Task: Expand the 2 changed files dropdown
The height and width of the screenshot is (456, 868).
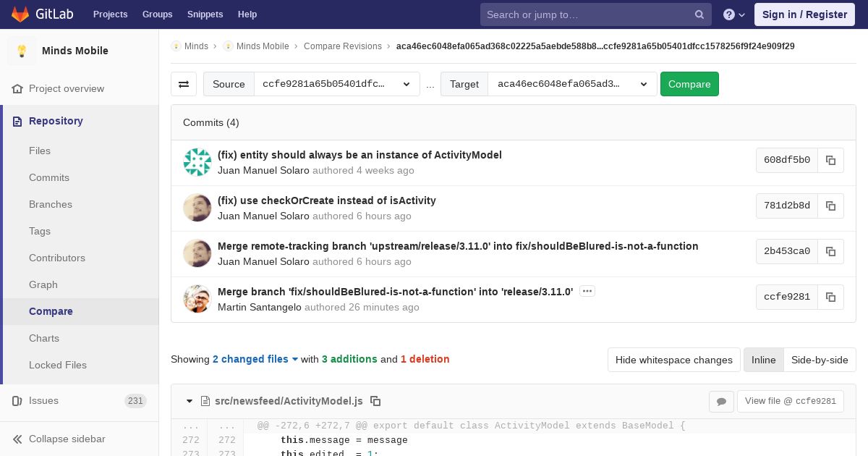Action: (255, 359)
